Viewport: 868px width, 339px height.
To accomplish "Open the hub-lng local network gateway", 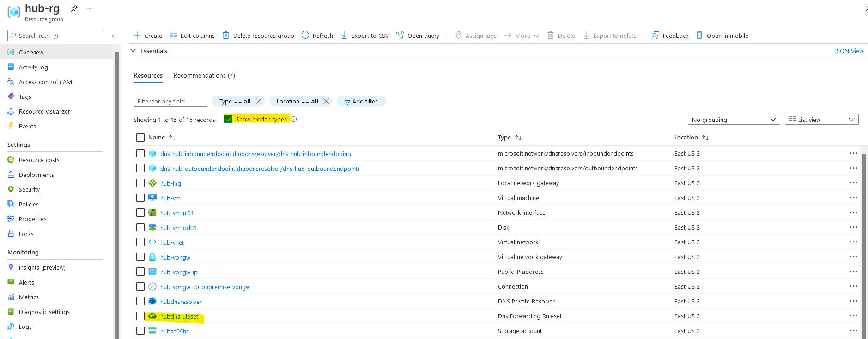I will pos(170,183).
